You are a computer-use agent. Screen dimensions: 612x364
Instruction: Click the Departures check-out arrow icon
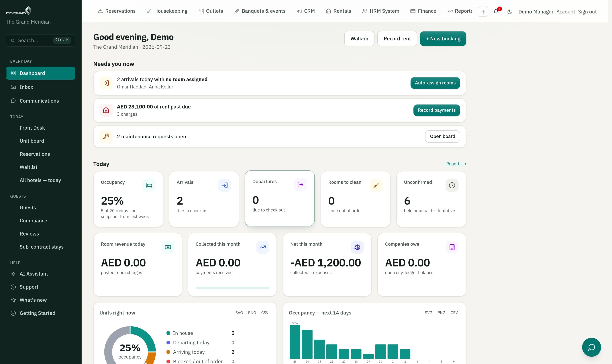point(301,184)
